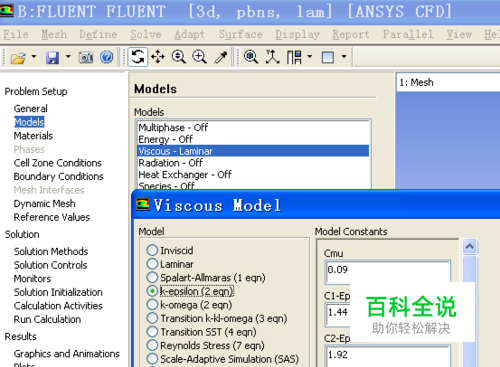Open the Report menu
The height and width of the screenshot is (367, 500).
[x=351, y=34]
